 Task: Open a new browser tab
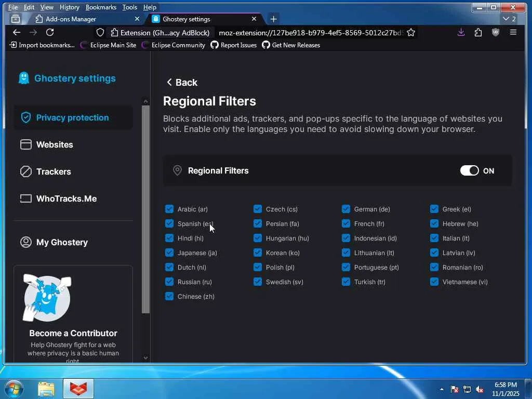click(x=273, y=19)
